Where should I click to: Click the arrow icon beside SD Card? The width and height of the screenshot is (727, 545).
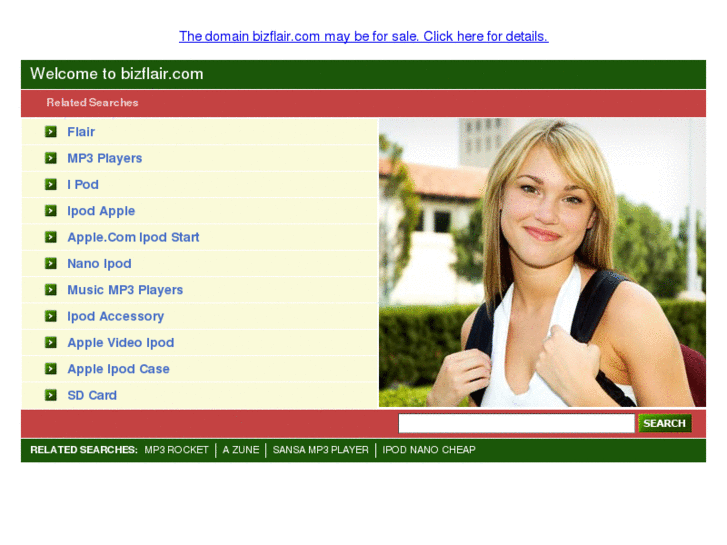point(51,395)
